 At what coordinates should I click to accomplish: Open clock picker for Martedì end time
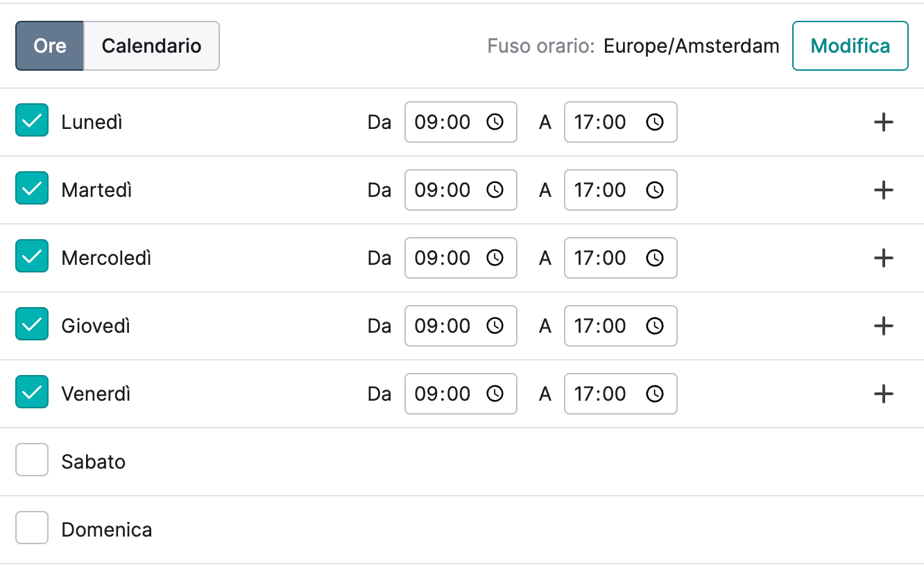coord(655,190)
